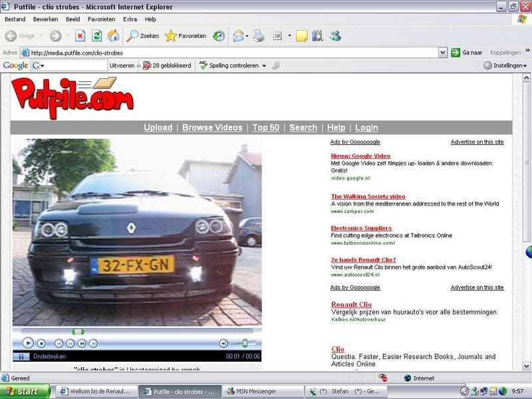Click the video seek bar handle

click(78, 331)
